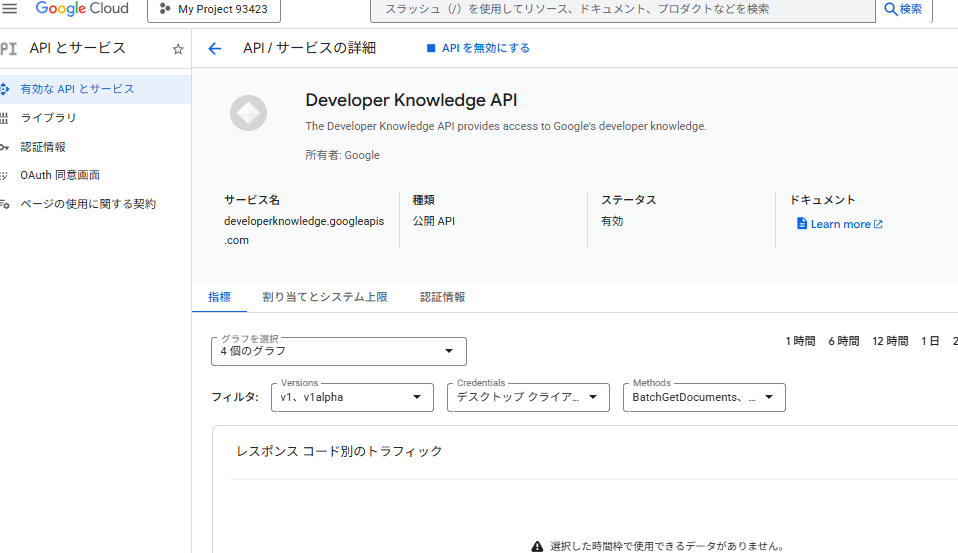
Task: Switch to the 指標 tab
Action: click(219, 297)
